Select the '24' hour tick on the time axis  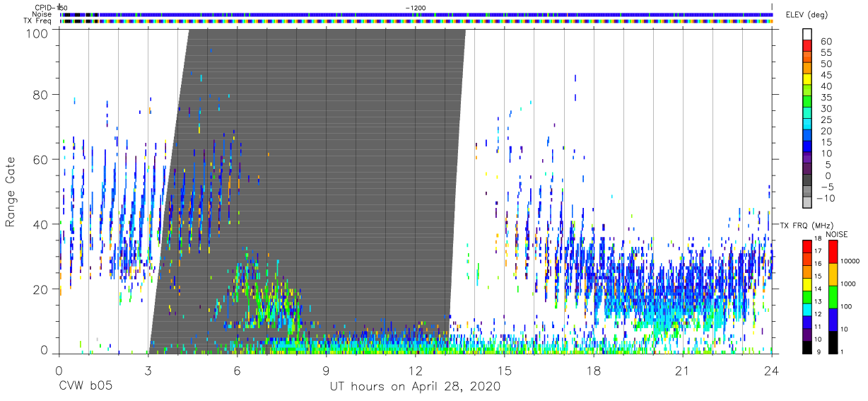(x=772, y=371)
